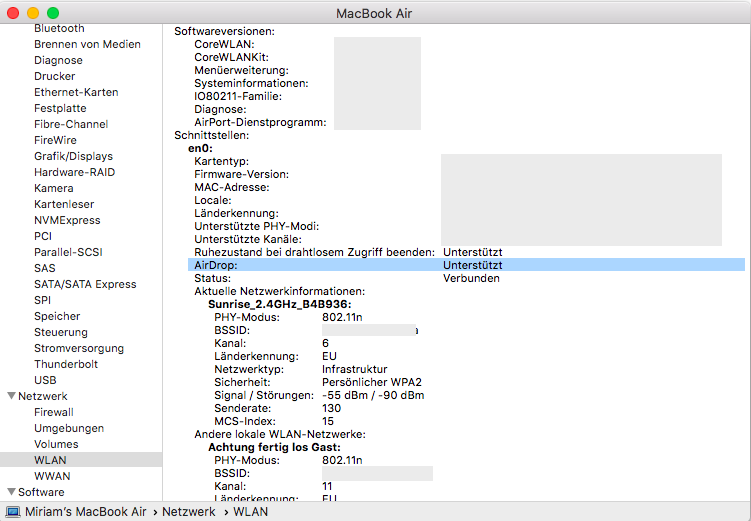
Task: Select Drucker in the hardware list
Action: tap(55, 76)
